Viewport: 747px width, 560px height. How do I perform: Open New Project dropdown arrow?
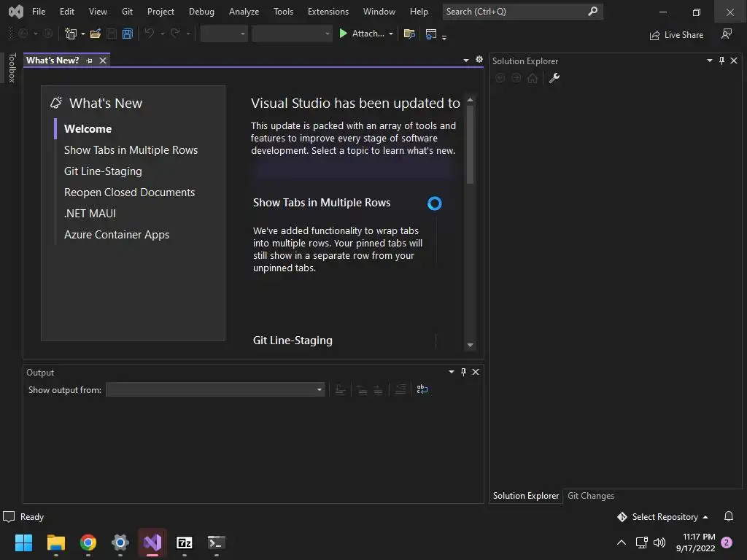click(x=83, y=34)
